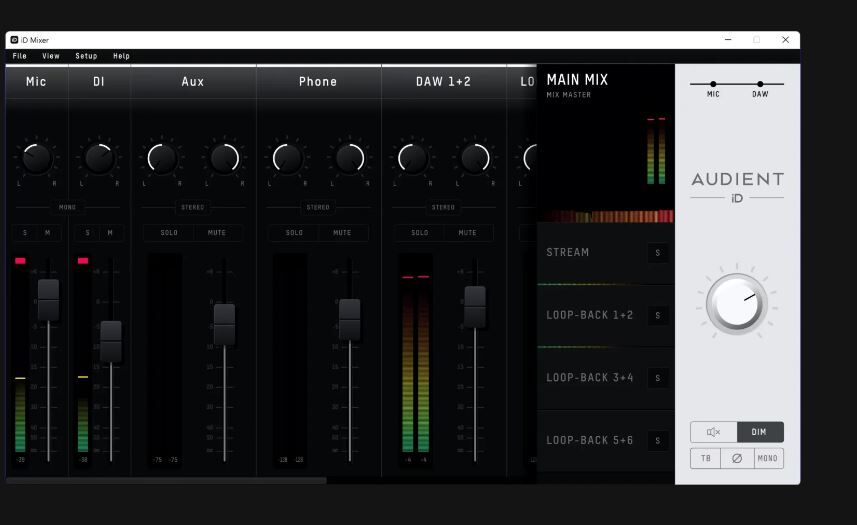Click the speaker mute icon in monitor section

[713, 432]
